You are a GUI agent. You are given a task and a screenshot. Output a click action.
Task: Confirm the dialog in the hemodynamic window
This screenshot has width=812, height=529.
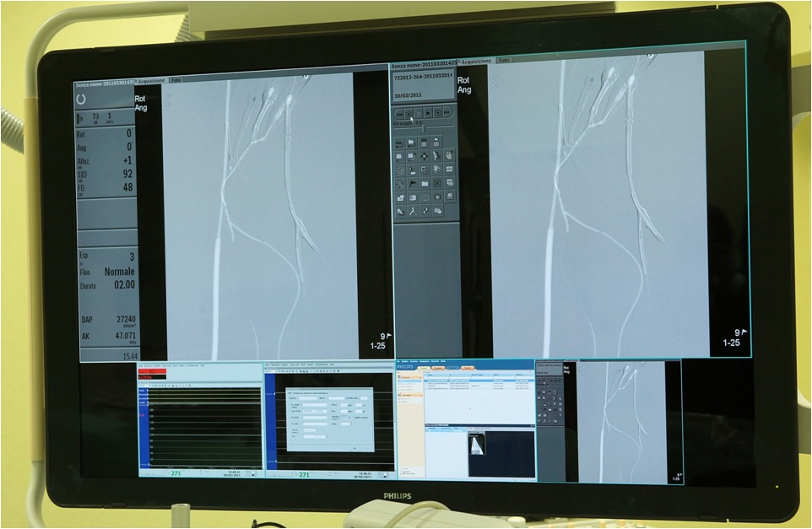pyautogui.click(x=355, y=448)
